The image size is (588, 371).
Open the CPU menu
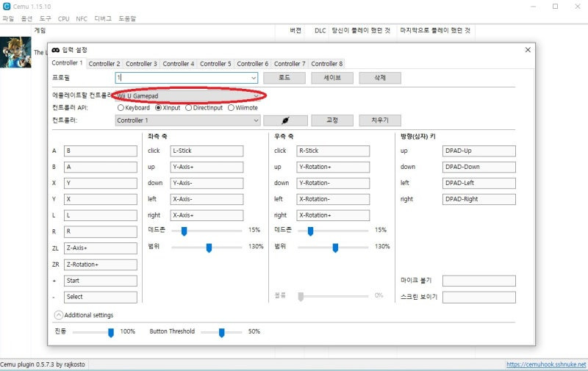tap(64, 19)
